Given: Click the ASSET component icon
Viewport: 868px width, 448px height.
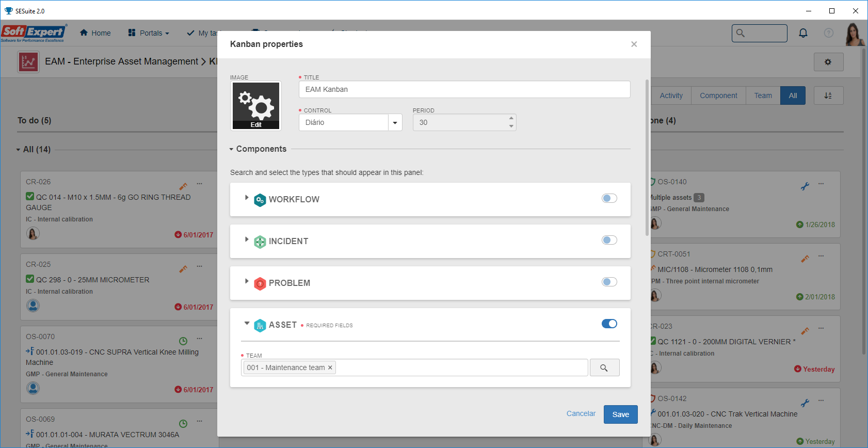Looking at the screenshot, I should coord(260,325).
